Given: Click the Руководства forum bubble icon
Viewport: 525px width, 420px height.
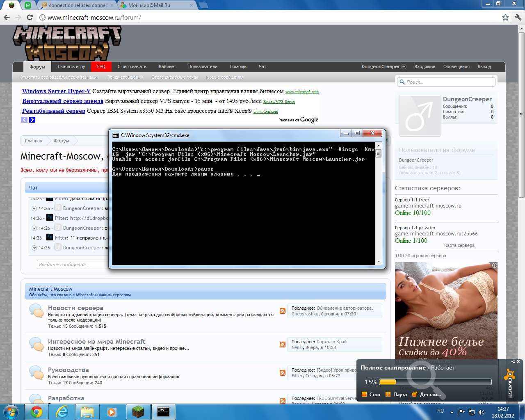Looking at the screenshot, I should click(36, 373).
